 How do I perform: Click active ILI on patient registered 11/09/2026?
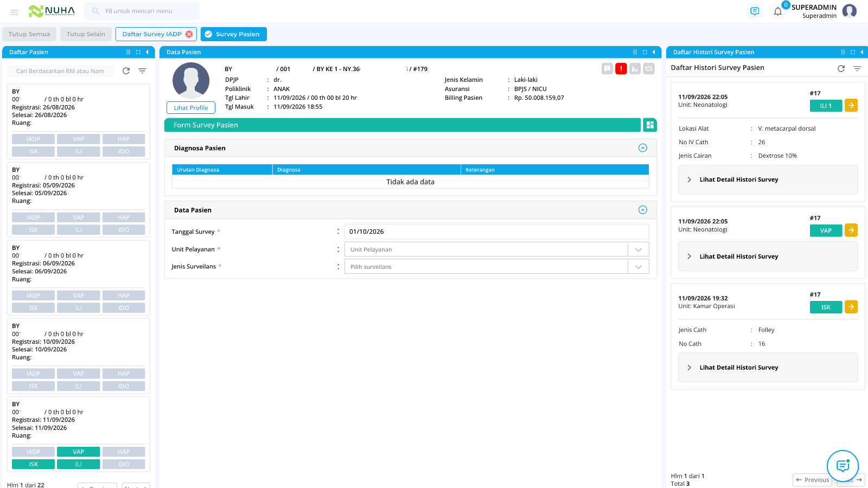point(79,464)
